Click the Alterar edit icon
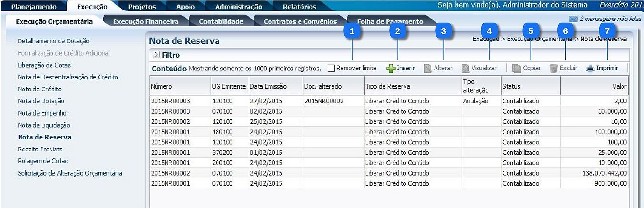Viewport: 644px width, 208px height. (x=428, y=69)
